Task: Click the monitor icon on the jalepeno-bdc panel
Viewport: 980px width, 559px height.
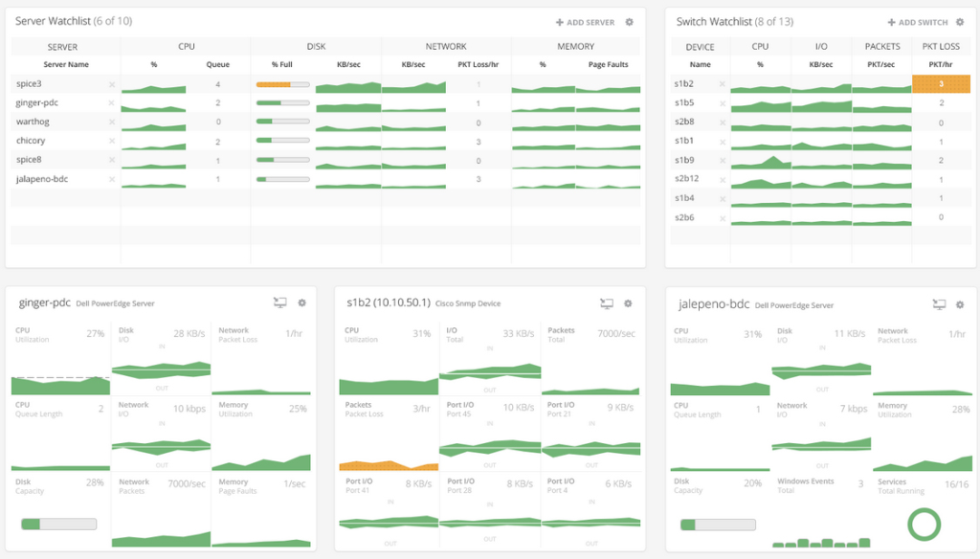Action: pyautogui.click(x=938, y=302)
